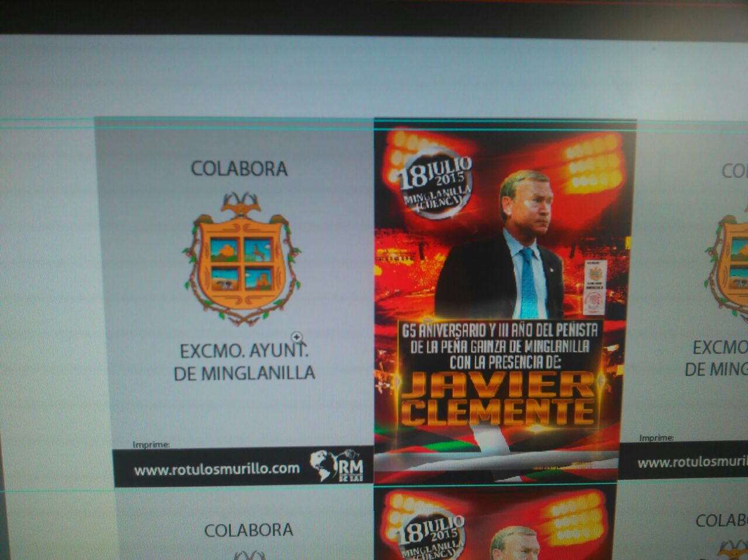Click the 65 ANIVERSARIO text line on the poster
This screenshot has width=748, height=560.
point(500,331)
